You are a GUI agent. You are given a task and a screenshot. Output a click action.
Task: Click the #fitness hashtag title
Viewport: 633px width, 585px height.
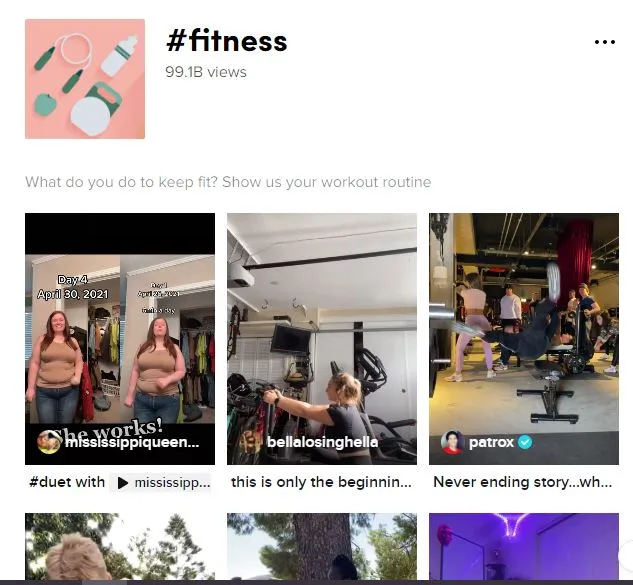pyautogui.click(x=226, y=41)
